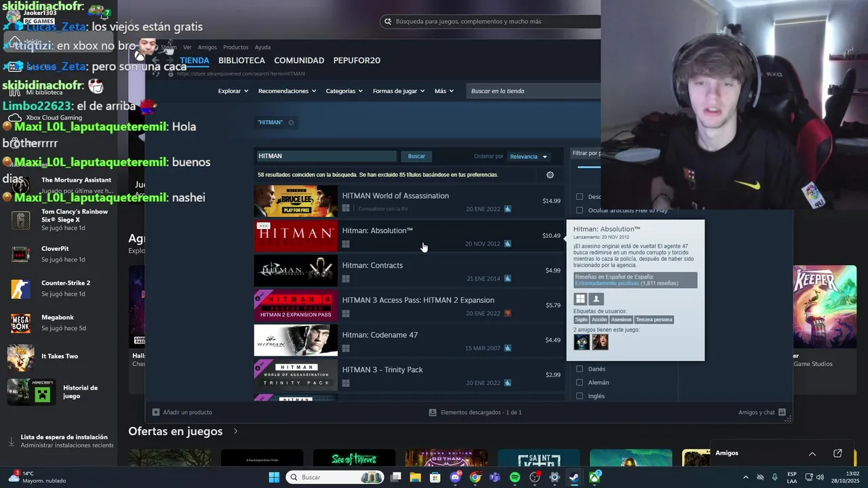
Task: Open Hitman: Codename 47 result
Action: pyautogui.click(x=410, y=340)
